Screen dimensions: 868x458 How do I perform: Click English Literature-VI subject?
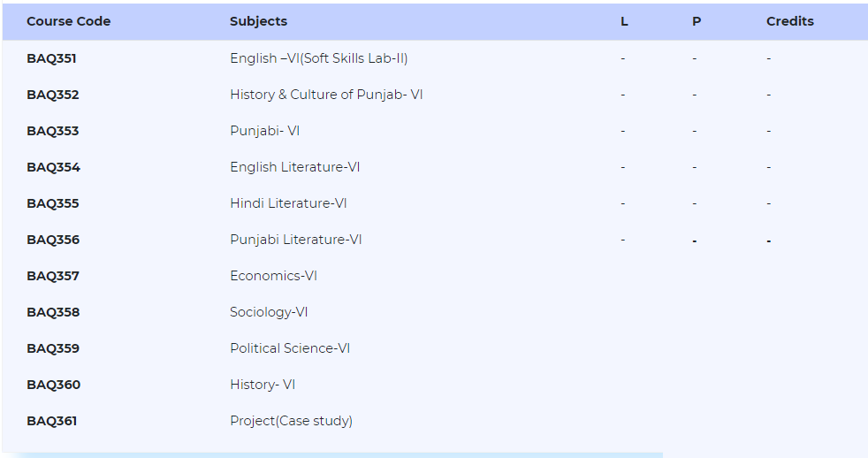(x=294, y=167)
